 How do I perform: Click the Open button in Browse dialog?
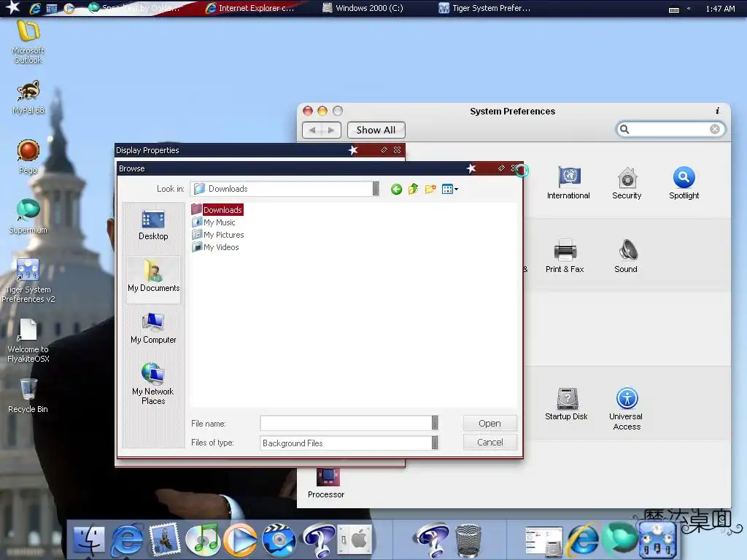489,424
